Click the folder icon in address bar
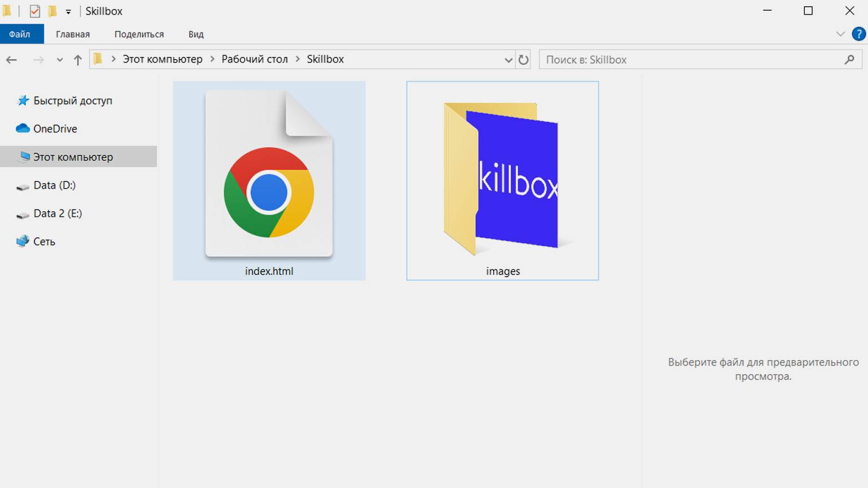This screenshot has width=868, height=488. click(x=98, y=59)
